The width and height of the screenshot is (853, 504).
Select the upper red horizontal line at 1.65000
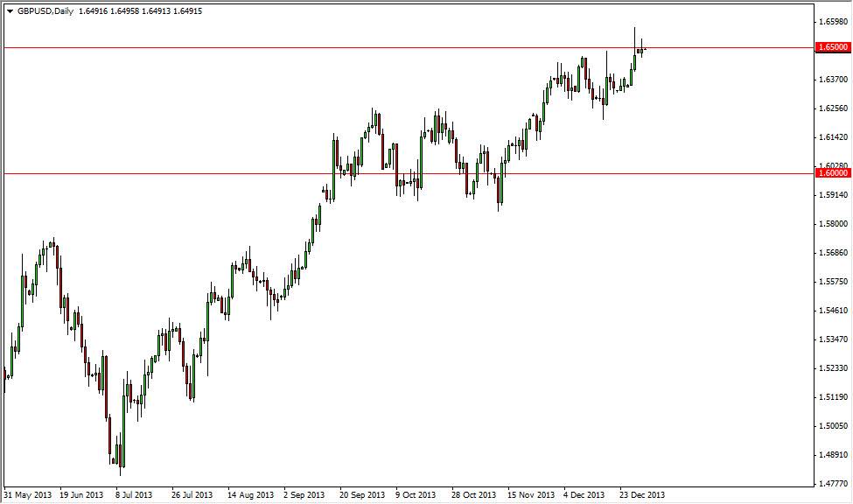pyautogui.click(x=408, y=48)
